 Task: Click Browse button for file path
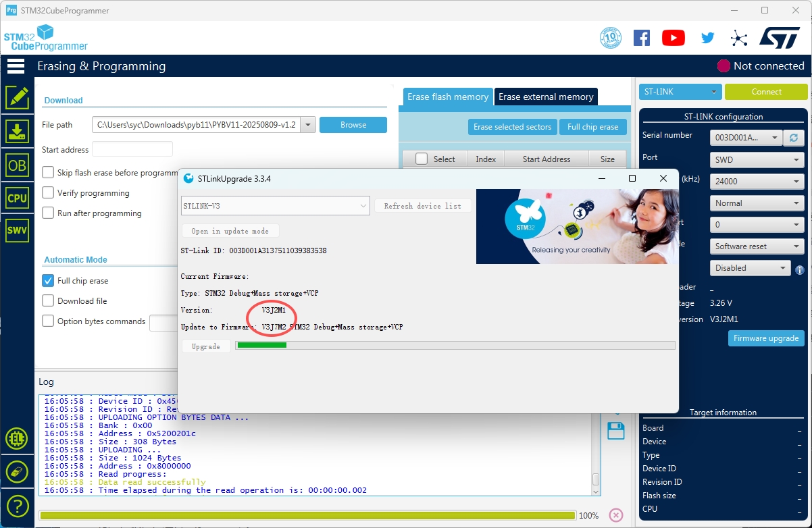(x=353, y=125)
